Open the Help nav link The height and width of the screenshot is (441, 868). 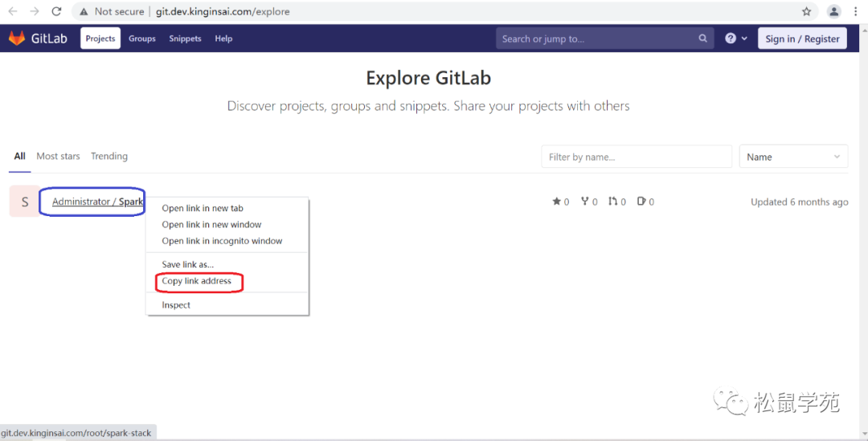tap(223, 39)
